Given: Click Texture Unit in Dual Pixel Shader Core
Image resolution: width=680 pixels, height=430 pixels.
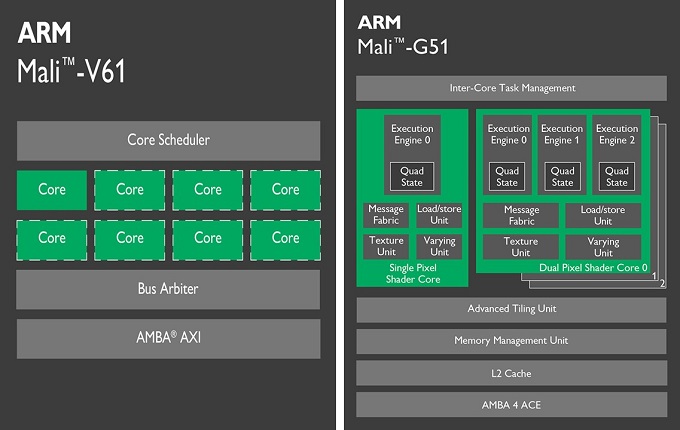Looking at the screenshot, I should click(521, 247).
